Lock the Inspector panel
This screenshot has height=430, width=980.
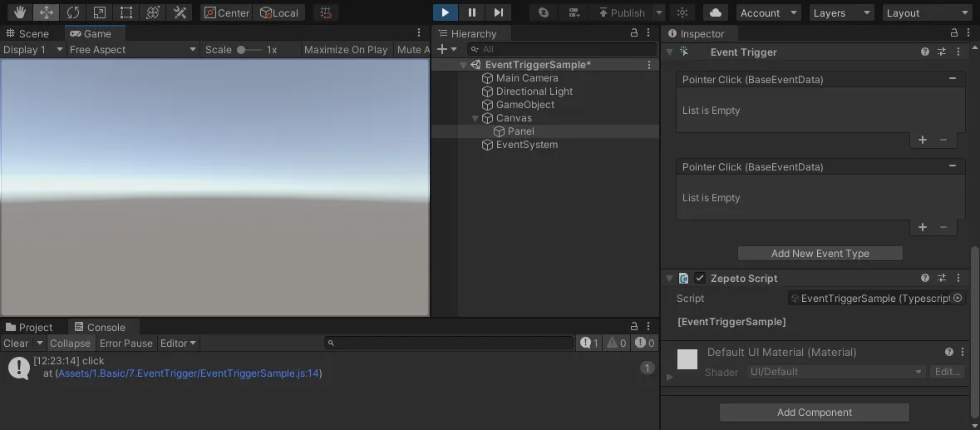(953, 33)
